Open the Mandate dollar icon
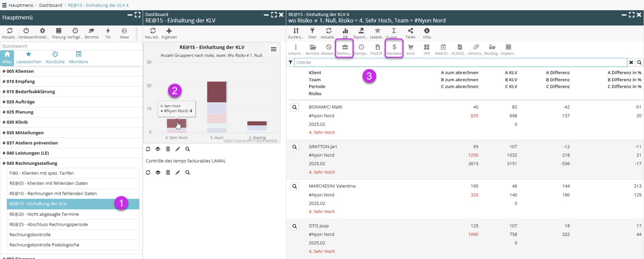The image size is (644, 259). [x=394, y=48]
